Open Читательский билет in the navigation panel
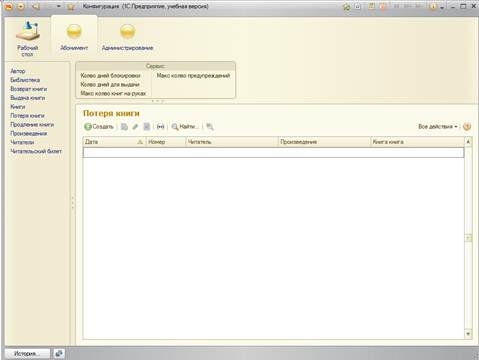 36,151
